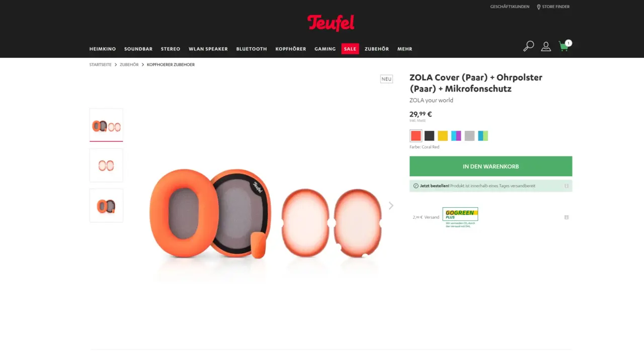This screenshot has width=644, height=362.
Task: Open the Zubehör navigation menu
Action: coord(377,49)
